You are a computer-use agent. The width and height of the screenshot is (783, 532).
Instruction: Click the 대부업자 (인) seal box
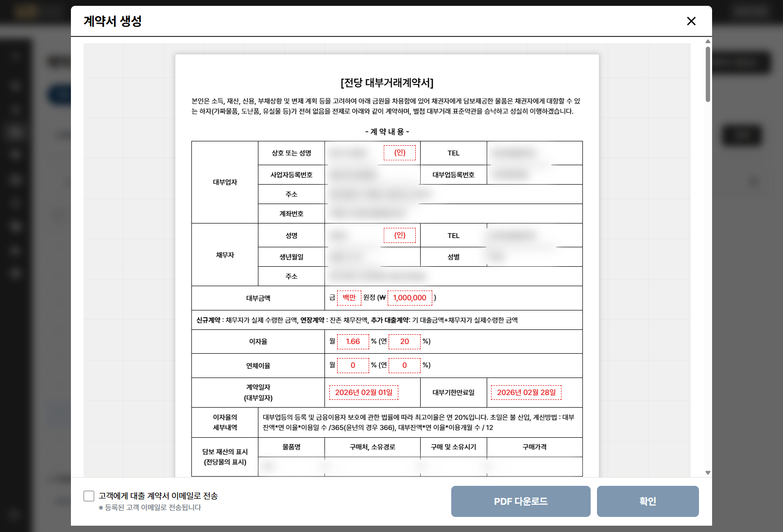[399, 153]
